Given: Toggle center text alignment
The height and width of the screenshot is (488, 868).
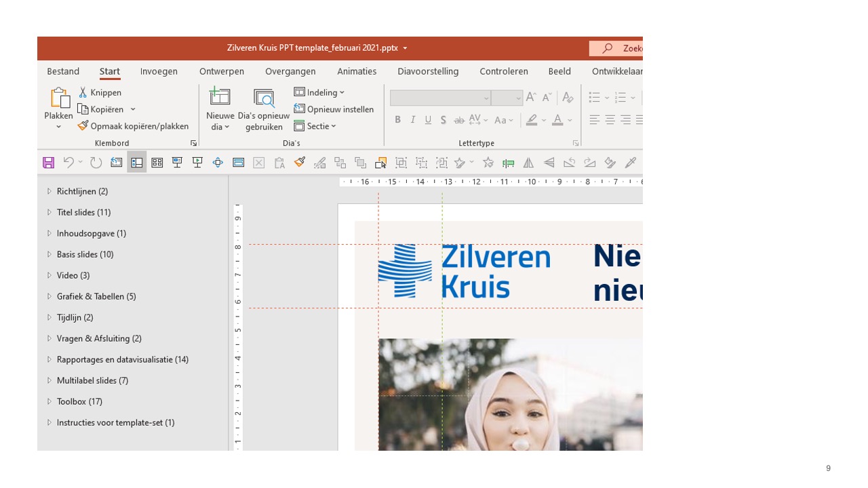Looking at the screenshot, I should [610, 120].
